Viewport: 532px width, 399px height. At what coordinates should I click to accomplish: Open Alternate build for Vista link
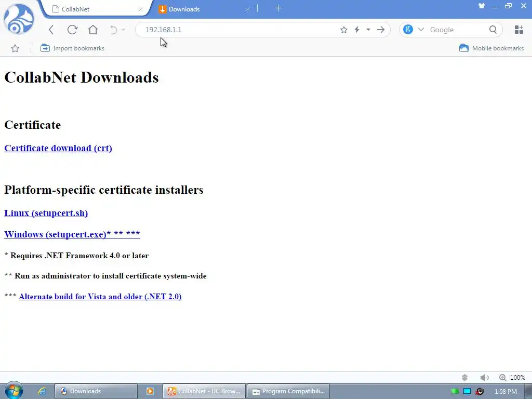pos(100,297)
